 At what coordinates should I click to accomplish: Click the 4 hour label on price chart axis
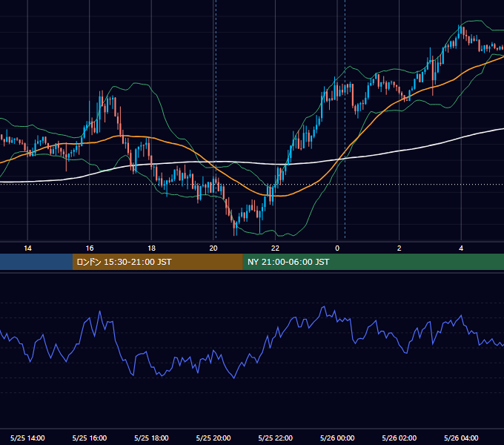pos(461,248)
